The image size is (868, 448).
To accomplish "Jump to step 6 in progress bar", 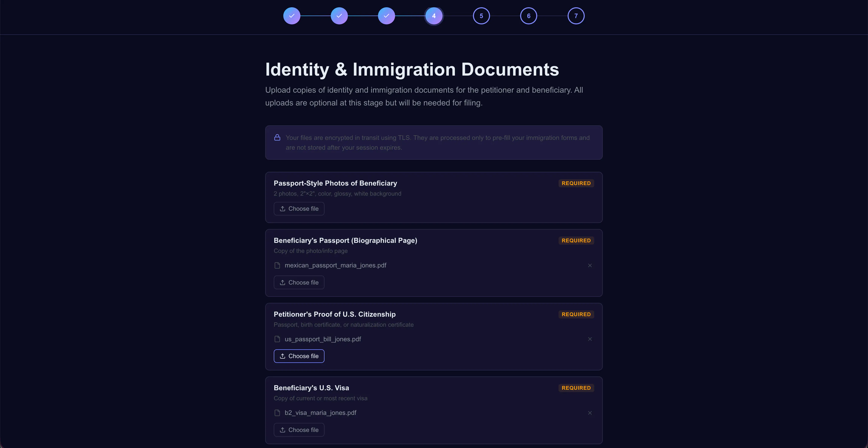I will click(528, 16).
